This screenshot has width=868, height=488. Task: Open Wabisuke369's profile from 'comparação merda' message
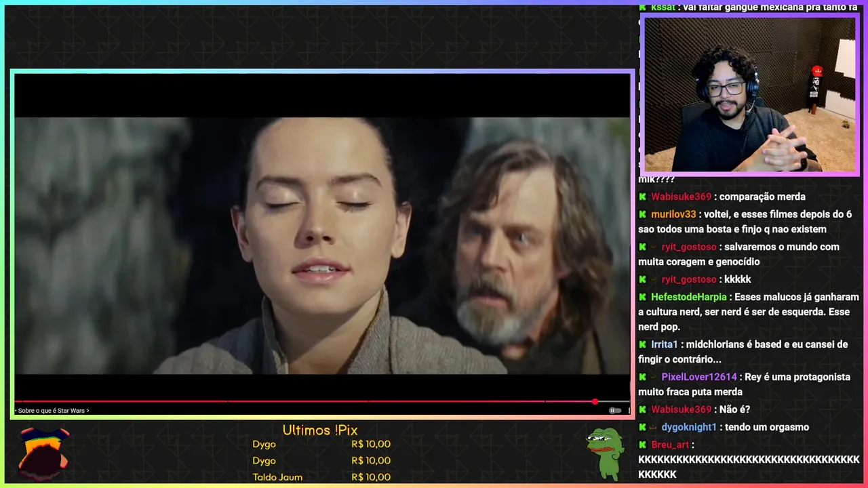tap(681, 197)
